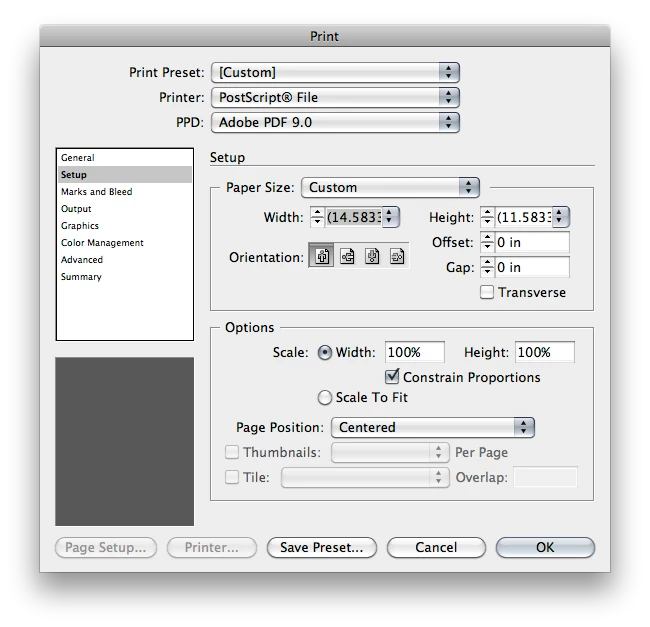The width and height of the screenshot is (650, 627).
Task: Click the Scale Height percentage field
Action: [545, 352]
